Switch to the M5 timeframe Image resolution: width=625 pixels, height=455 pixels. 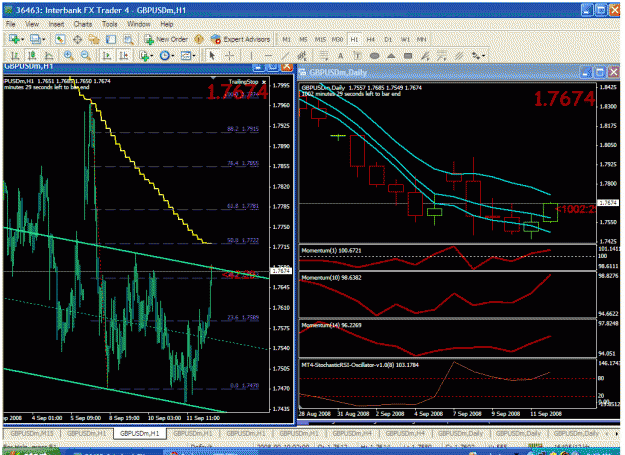pyautogui.click(x=303, y=39)
